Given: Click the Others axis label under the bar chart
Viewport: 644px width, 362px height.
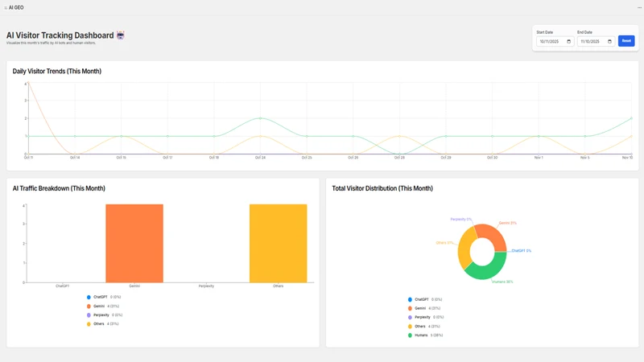Looking at the screenshot, I should pos(278,286).
